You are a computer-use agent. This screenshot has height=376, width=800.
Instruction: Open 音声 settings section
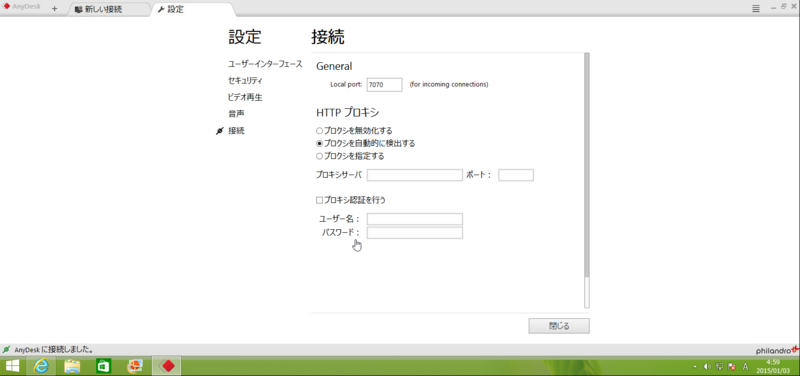(x=236, y=114)
